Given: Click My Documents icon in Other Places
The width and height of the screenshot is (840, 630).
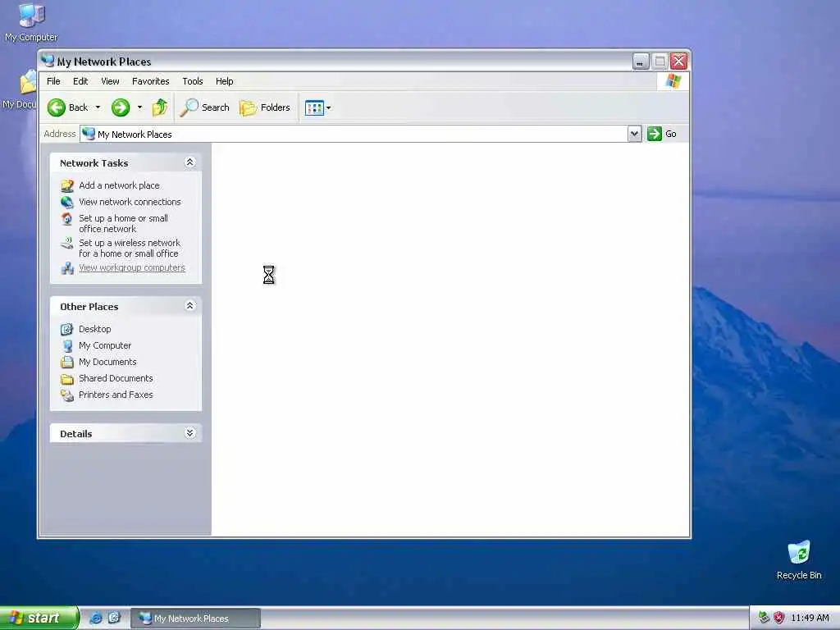Looking at the screenshot, I should click(x=67, y=362).
